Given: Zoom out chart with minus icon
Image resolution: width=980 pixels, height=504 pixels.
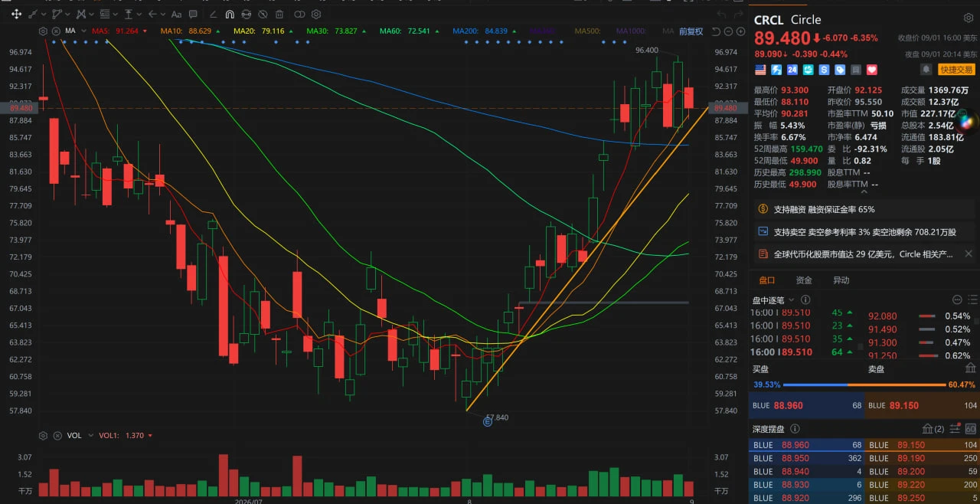Looking at the screenshot, I should [x=728, y=31].
